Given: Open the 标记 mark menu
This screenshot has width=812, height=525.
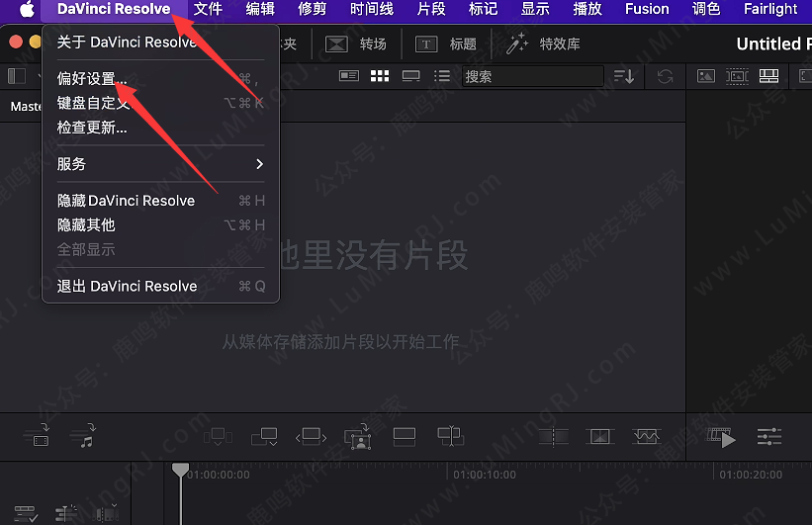Looking at the screenshot, I should click(x=484, y=9).
